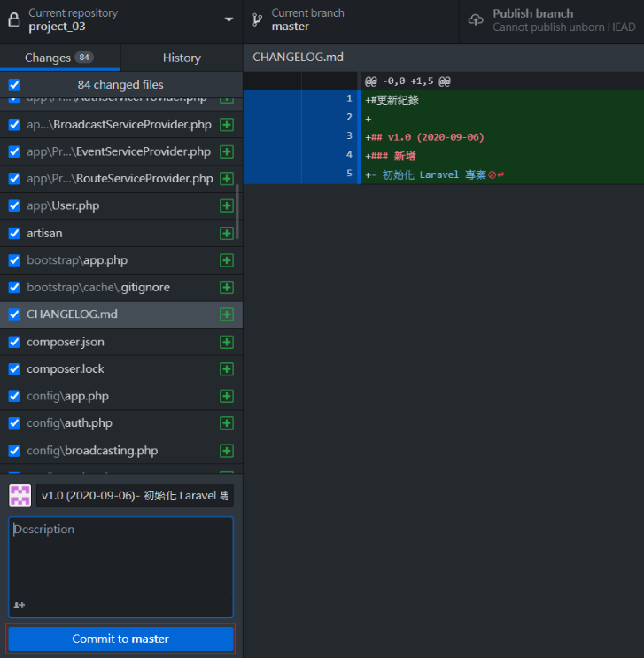644x658 pixels.
Task: Click the repository lock icon
Action: pos(14,19)
